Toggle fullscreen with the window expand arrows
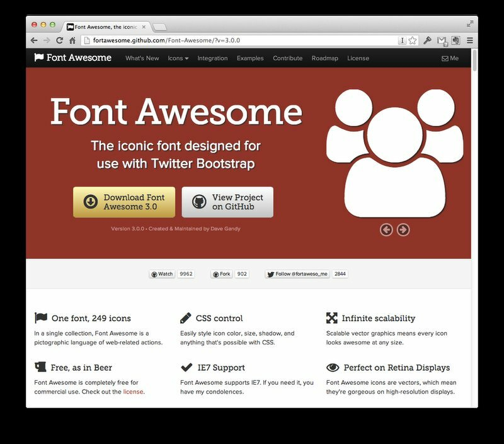 (x=469, y=24)
